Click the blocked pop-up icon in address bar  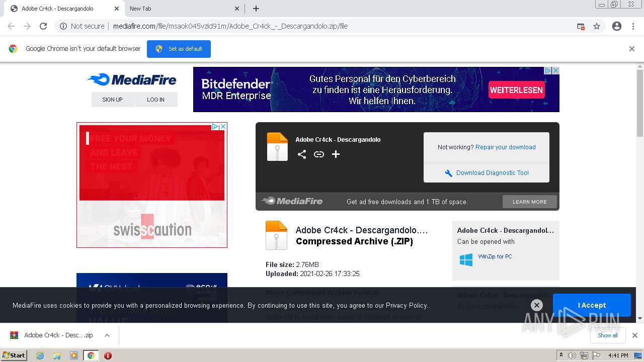pyautogui.click(x=581, y=26)
